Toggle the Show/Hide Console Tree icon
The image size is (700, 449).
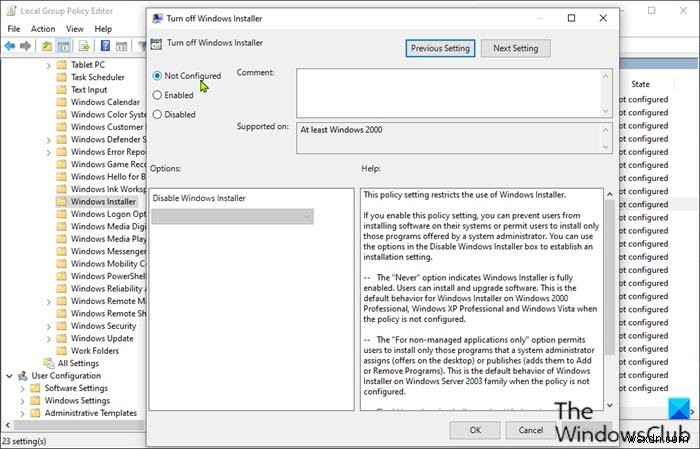[63, 46]
